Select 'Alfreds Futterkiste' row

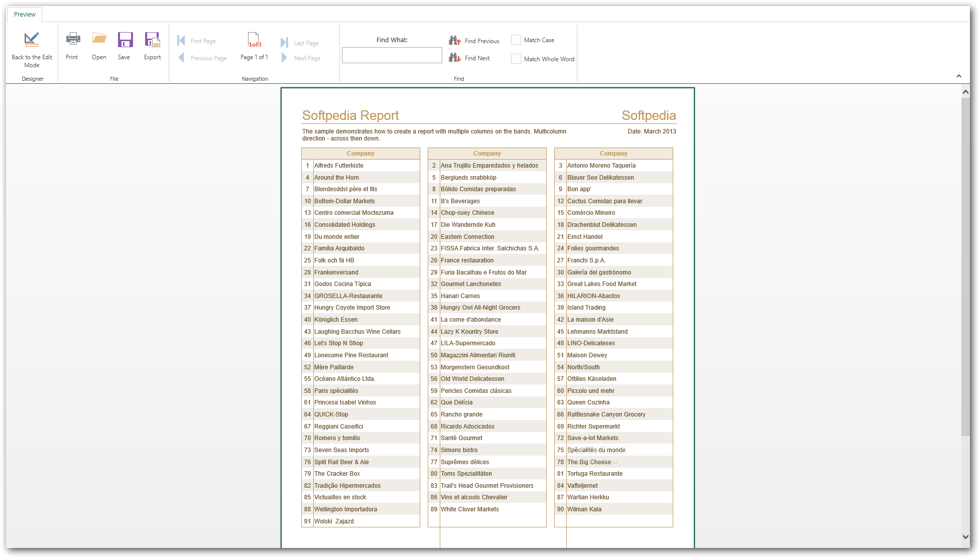click(x=360, y=166)
